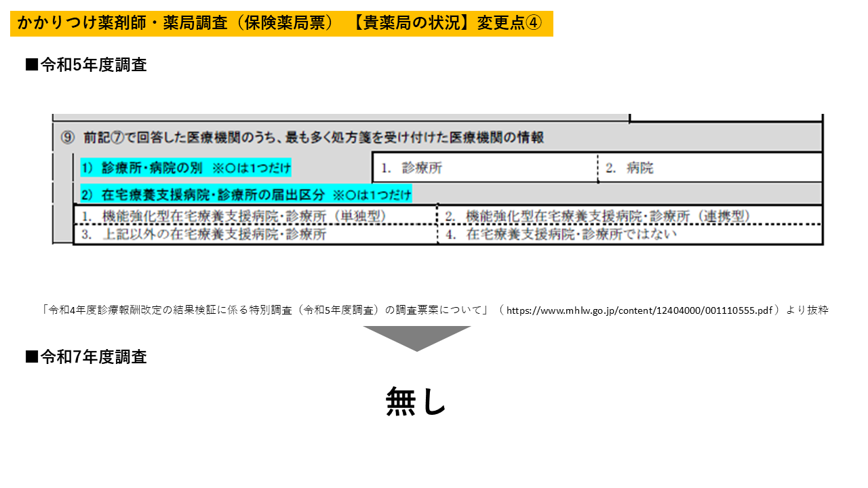Viewport: 868px width, 488px height.
Task: Select option 1. 診療所
Action: [x=412, y=168]
